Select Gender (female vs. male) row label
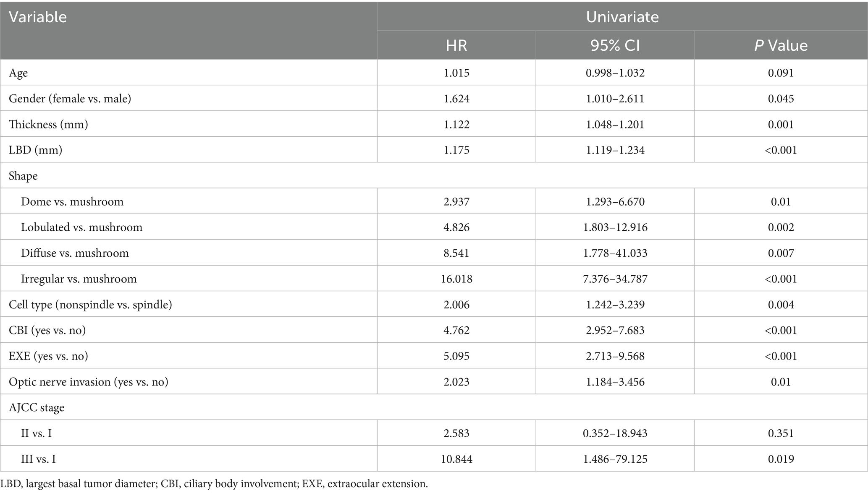This screenshot has height=493, width=868. click(70, 99)
